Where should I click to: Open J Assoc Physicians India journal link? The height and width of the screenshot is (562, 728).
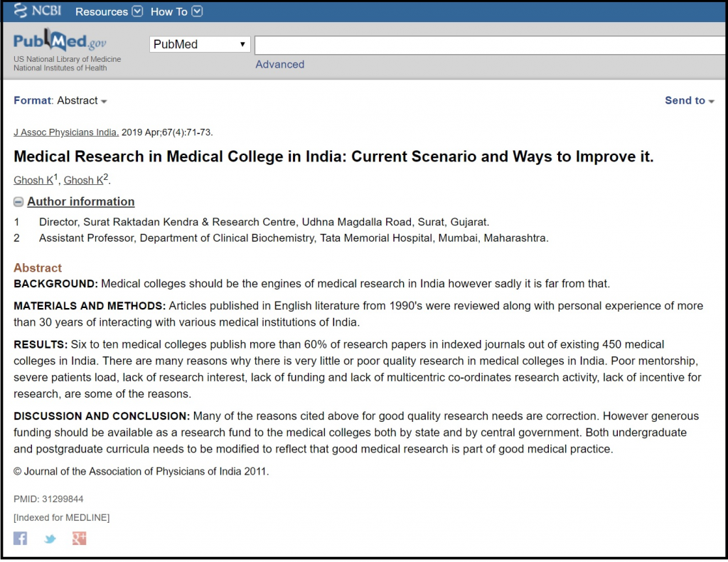tap(66, 132)
